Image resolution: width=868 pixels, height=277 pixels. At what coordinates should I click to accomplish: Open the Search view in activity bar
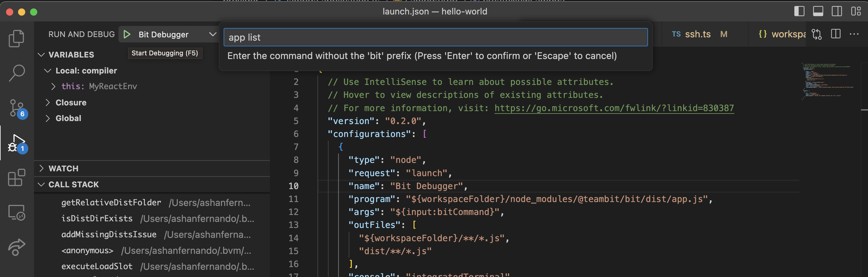[x=16, y=73]
